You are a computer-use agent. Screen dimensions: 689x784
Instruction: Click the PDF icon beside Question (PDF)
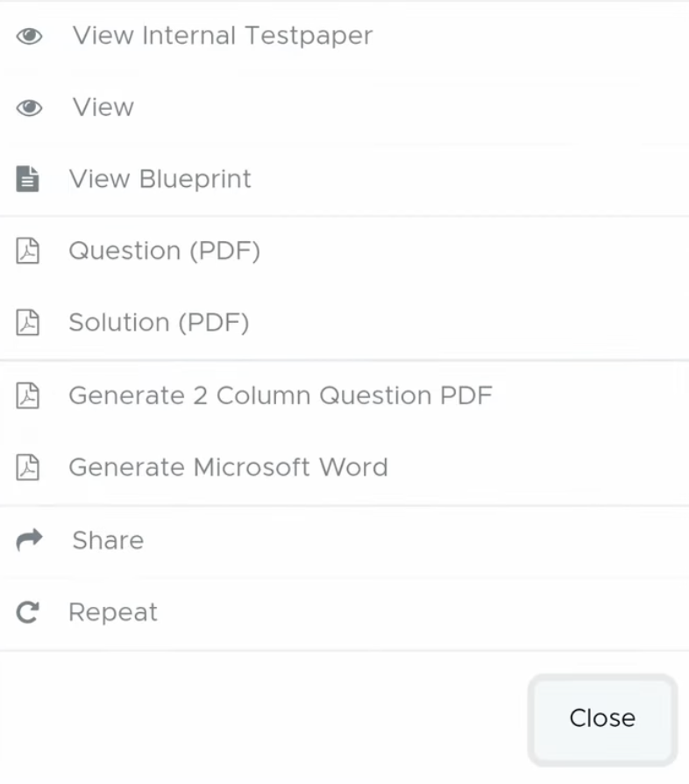click(x=28, y=252)
